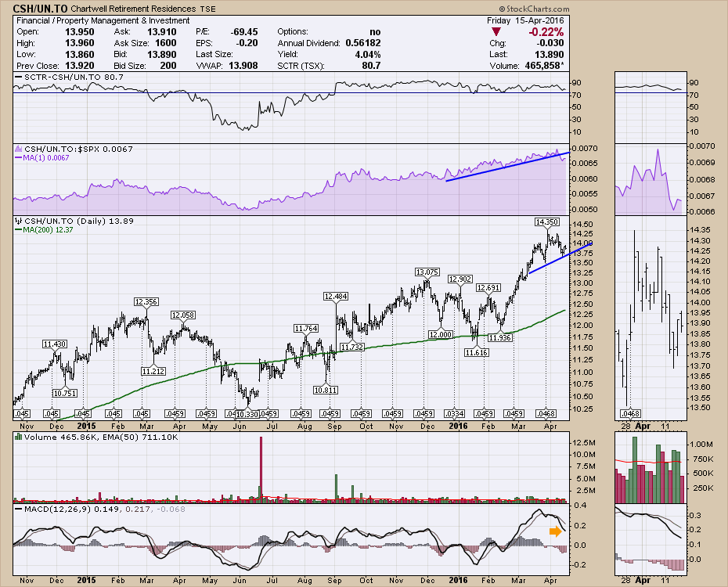728x587 pixels.
Task: Select the 11.212 price low label
Action: (153, 371)
